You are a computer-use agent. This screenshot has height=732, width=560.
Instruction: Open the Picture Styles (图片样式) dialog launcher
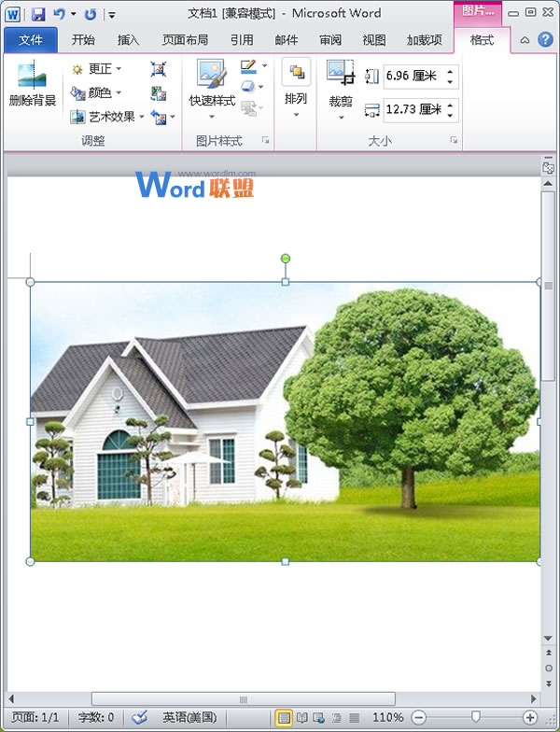click(x=265, y=140)
